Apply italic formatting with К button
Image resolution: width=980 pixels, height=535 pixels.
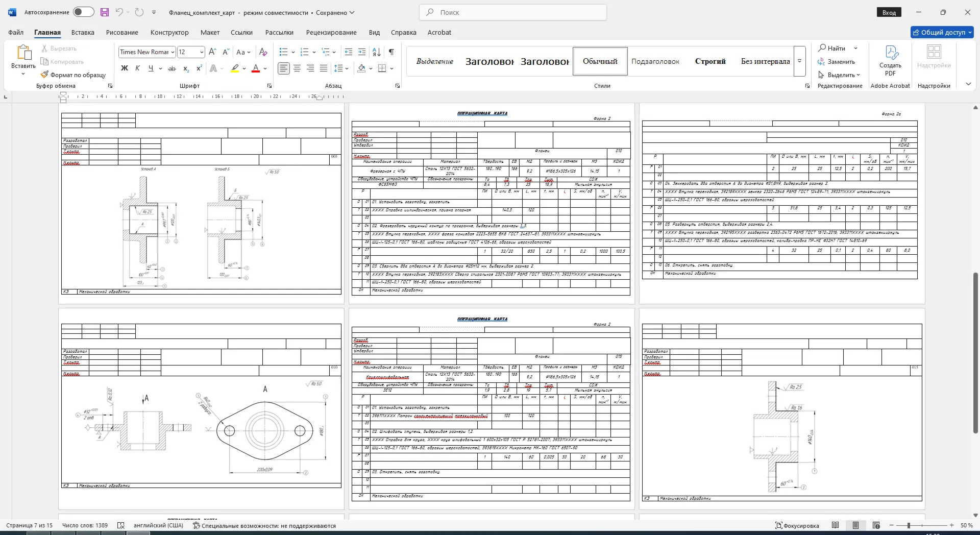click(x=137, y=68)
